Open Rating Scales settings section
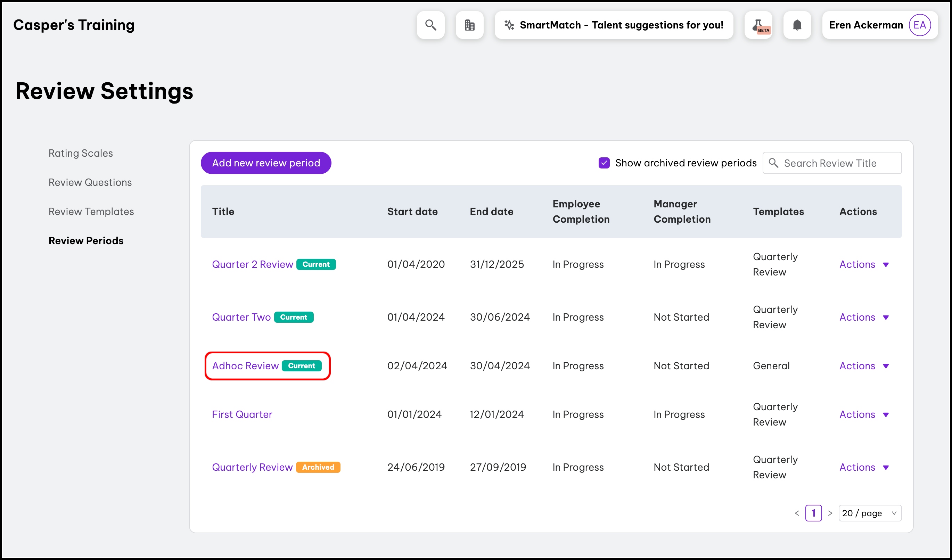The height and width of the screenshot is (560, 952). click(81, 153)
